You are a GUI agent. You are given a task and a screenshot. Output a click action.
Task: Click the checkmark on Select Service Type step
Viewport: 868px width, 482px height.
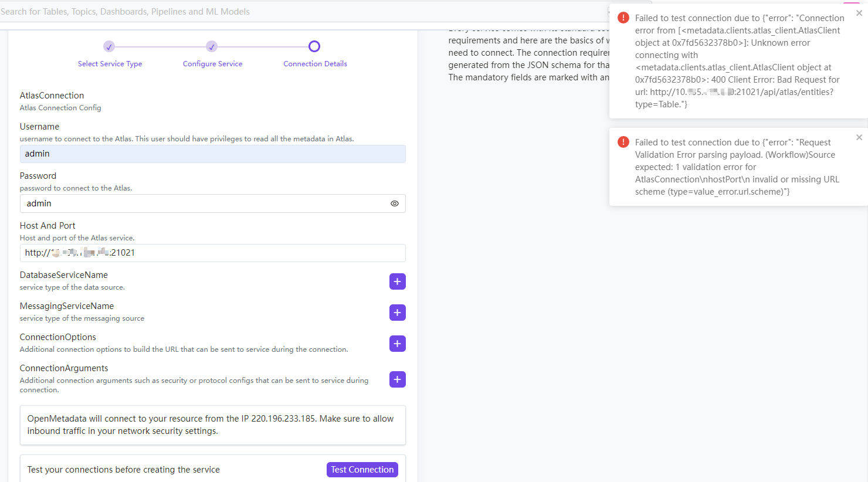(x=109, y=46)
